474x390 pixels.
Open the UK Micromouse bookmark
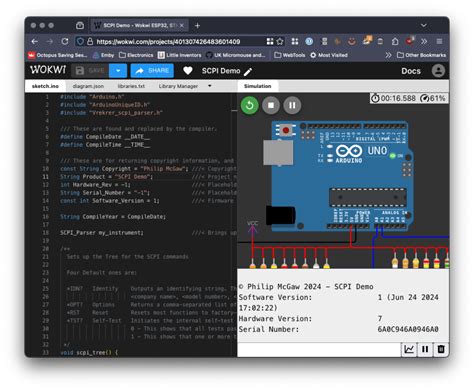pyautogui.click(x=236, y=55)
